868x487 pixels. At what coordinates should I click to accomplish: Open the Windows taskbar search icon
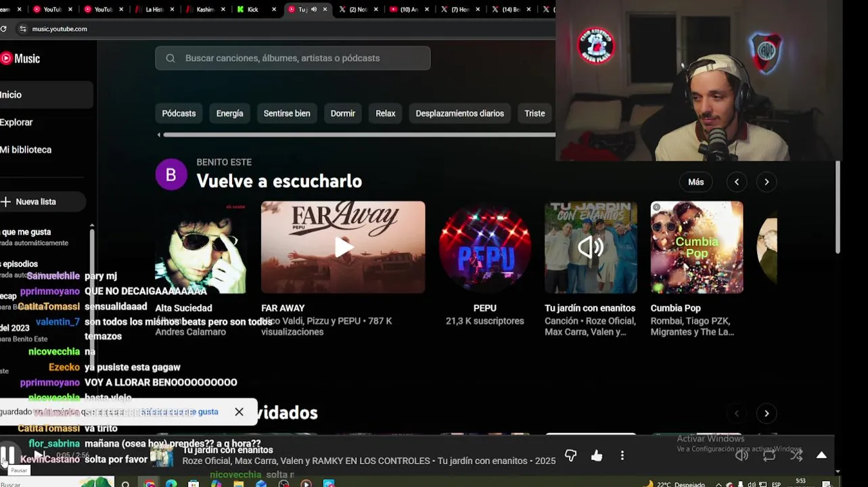coord(125,483)
